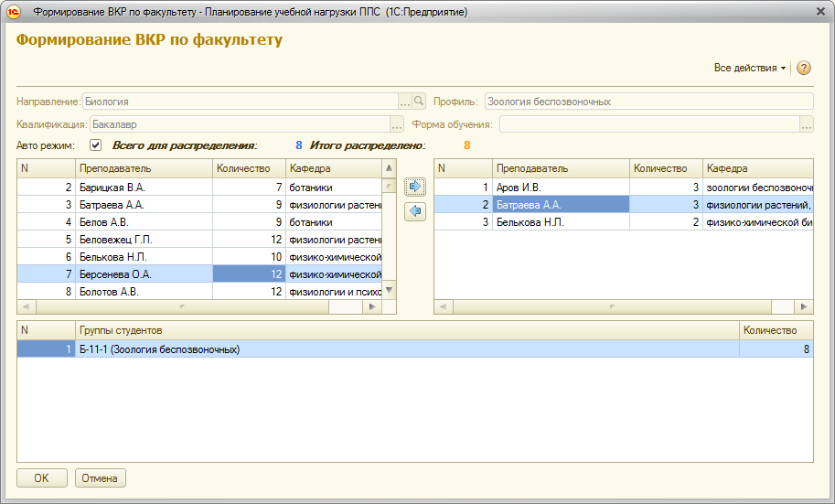The image size is (835, 504).
Task: Click the right table's horizontal scroll track
Action: click(x=612, y=306)
